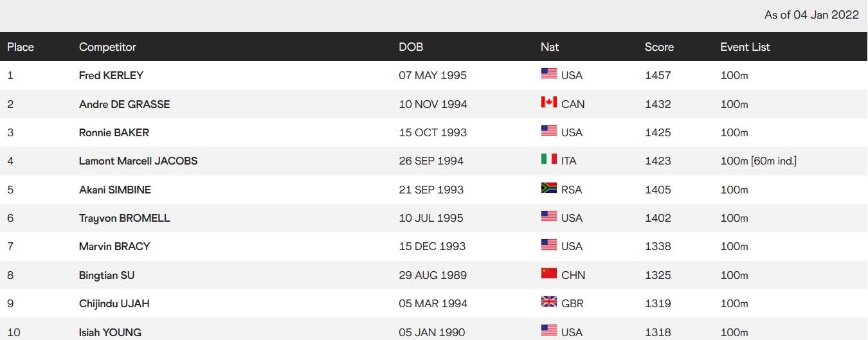Select Lamont Marcell JACOBS competitor name

click(138, 161)
